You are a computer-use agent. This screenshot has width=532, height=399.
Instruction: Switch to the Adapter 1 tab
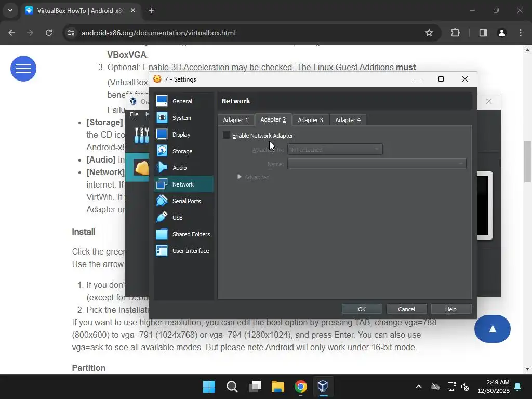pos(236,120)
